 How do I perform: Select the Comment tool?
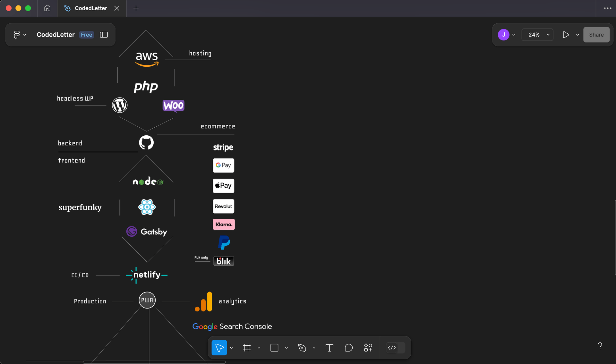coord(349,348)
